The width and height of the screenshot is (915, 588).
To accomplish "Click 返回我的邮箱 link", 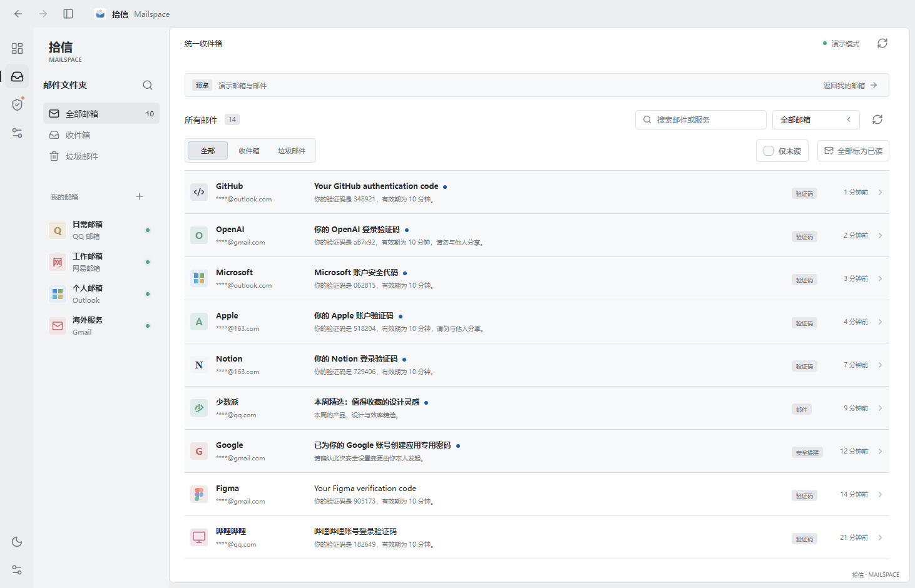I will click(850, 85).
